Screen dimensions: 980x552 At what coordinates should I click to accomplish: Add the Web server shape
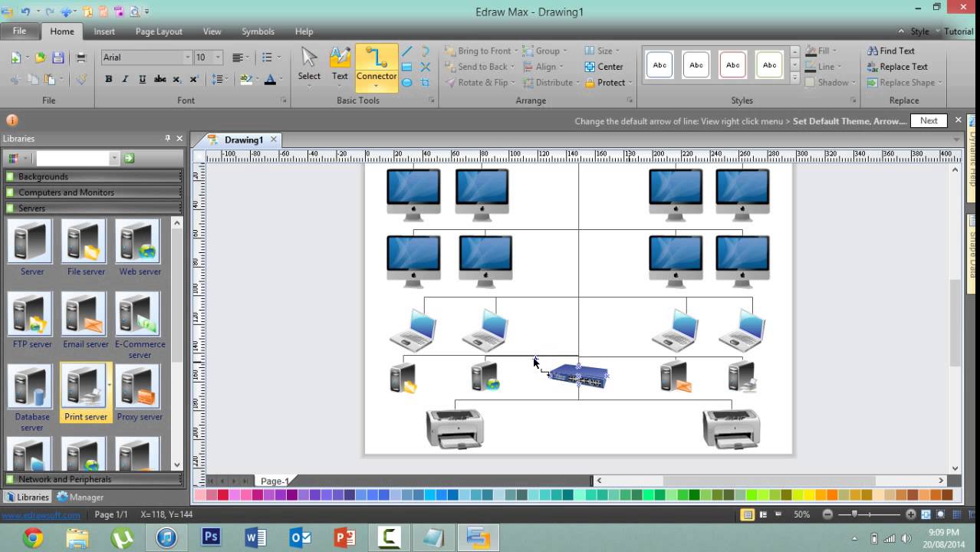click(x=140, y=248)
